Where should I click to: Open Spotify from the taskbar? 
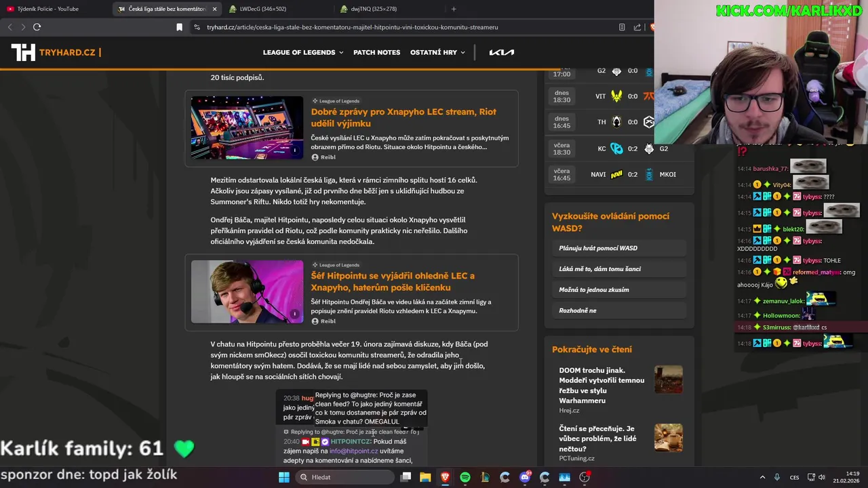[x=465, y=477]
